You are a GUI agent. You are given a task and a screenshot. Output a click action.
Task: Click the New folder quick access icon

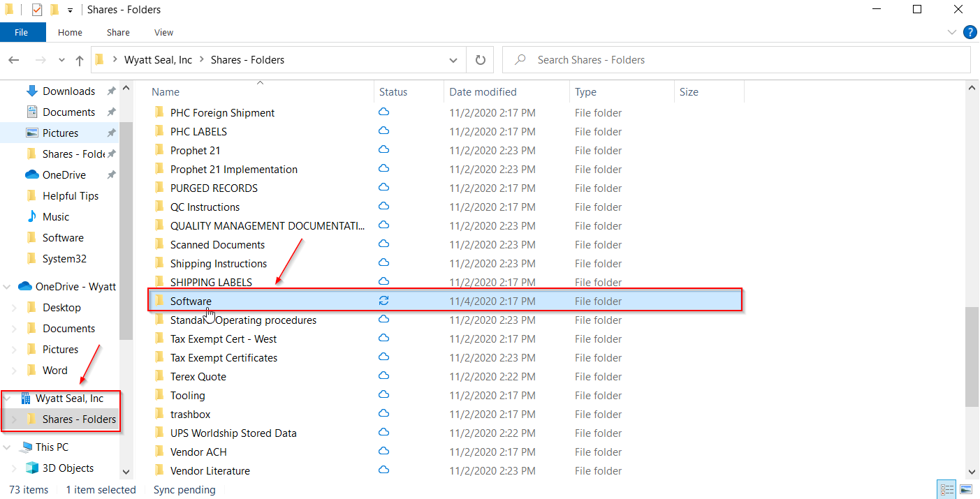click(54, 10)
